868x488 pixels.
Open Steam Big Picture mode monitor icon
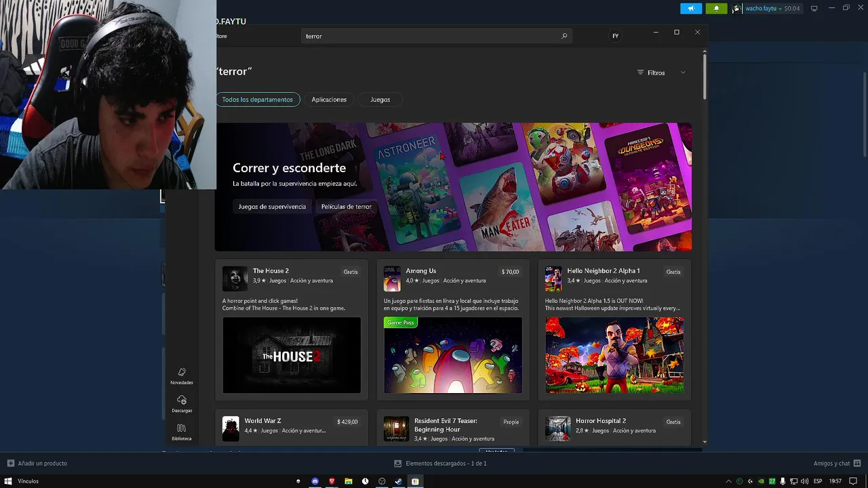click(814, 8)
